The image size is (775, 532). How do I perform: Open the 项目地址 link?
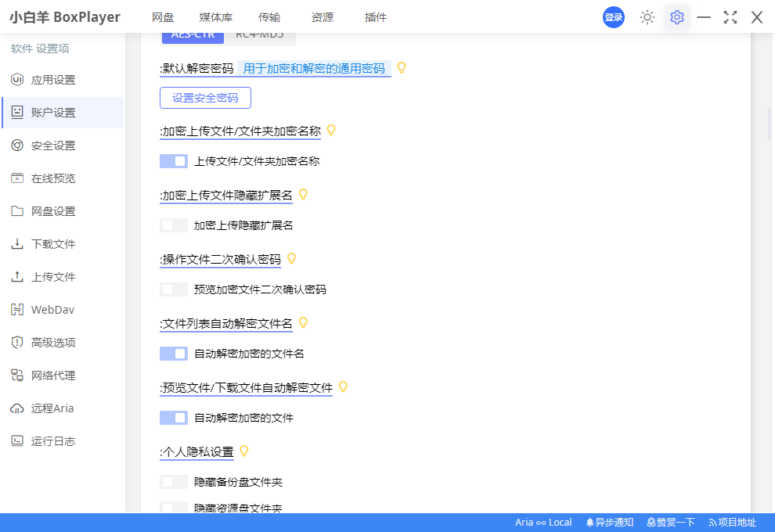click(734, 522)
